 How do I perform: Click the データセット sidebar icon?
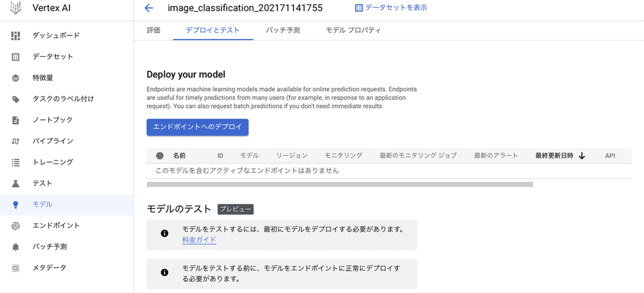click(16, 56)
